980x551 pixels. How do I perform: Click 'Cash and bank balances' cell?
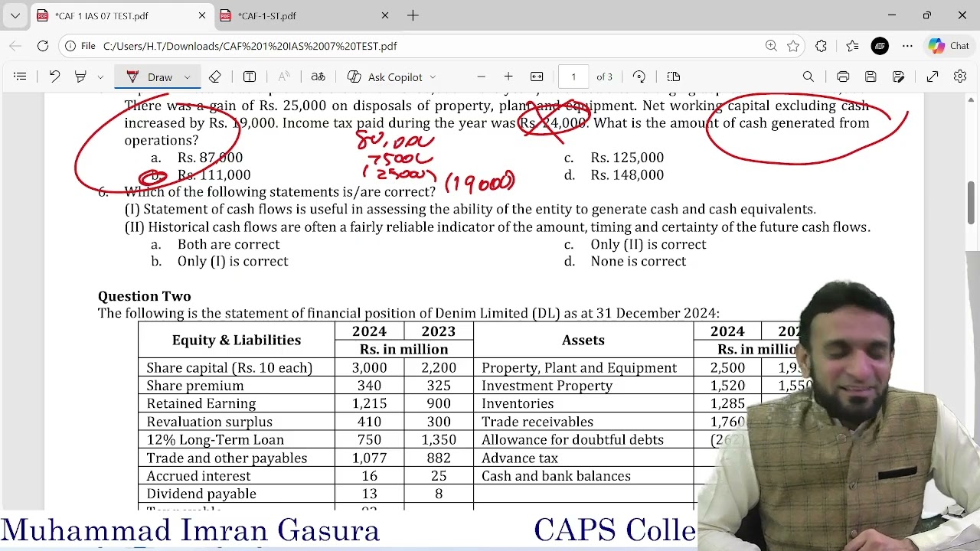(x=556, y=476)
